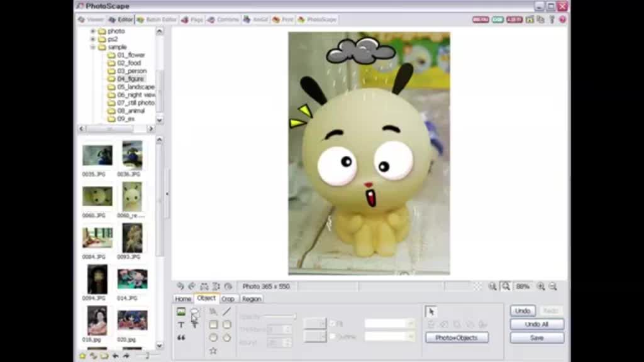Choose the line drawing tool
644x362 pixels.
[226, 312]
